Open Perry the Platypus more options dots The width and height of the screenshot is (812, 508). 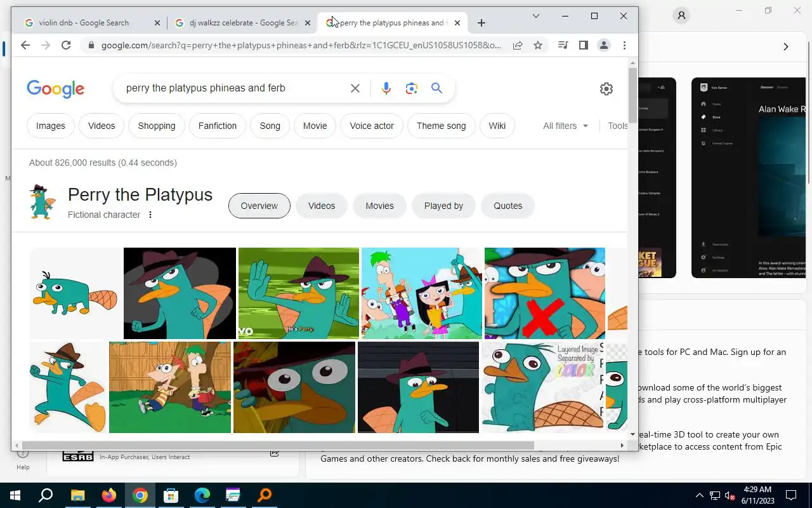[150, 215]
